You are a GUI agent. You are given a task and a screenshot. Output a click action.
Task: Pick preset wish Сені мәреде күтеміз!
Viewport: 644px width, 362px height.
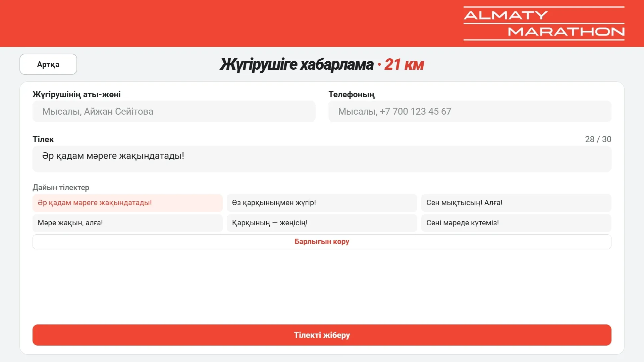click(x=516, y=223)
